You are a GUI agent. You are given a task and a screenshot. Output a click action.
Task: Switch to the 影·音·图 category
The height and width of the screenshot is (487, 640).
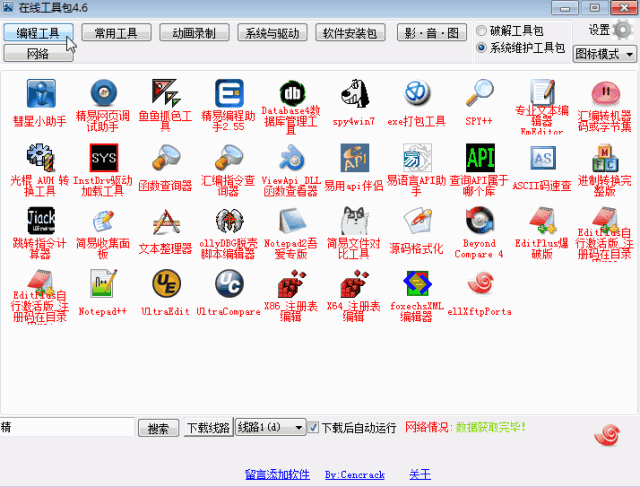[x=432, y=32]
